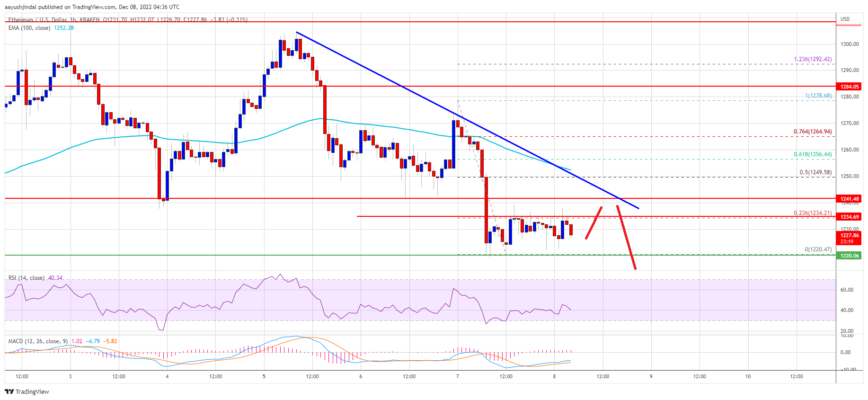Viewport: 868px width, 400px height.
Task: Click the 1234.69 red price label
Action: click(x=850, y=217)
